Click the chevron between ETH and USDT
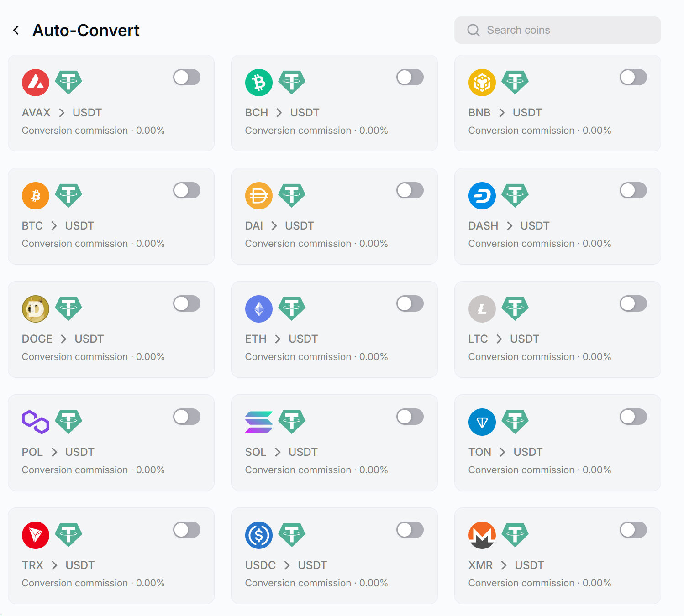 tap(278, 339)
